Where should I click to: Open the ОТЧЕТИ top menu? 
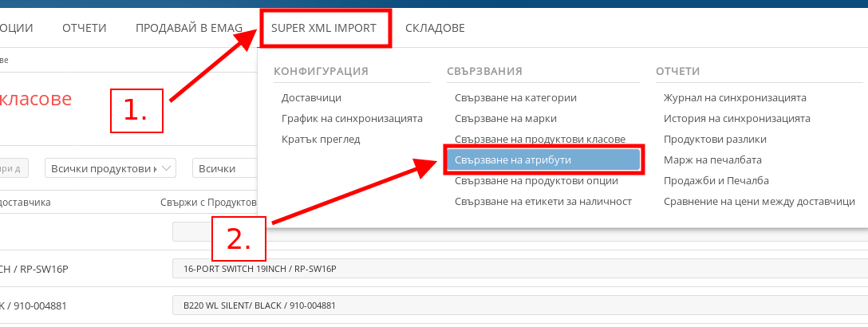tap(84, 28)
